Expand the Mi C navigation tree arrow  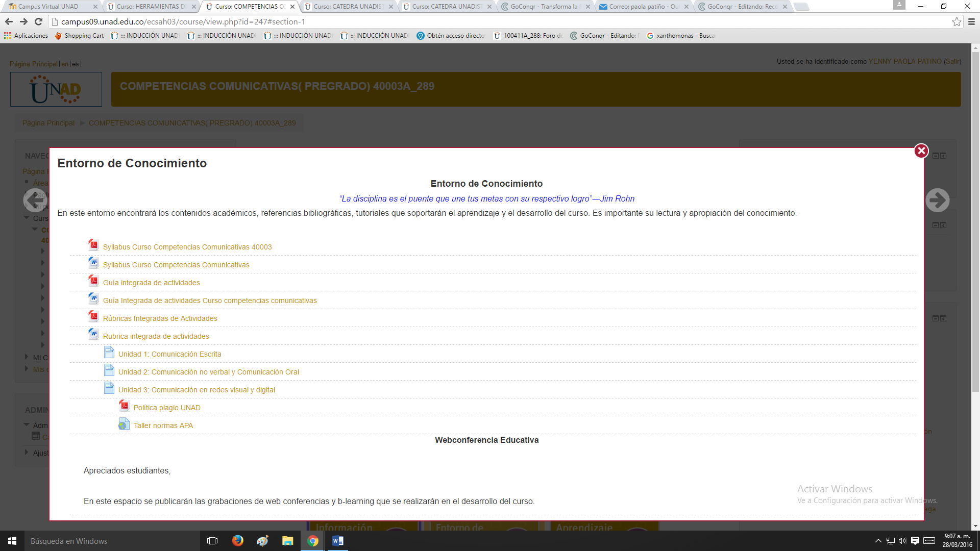point(27,357)
